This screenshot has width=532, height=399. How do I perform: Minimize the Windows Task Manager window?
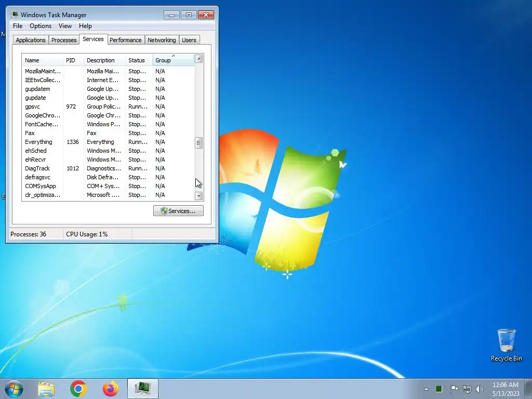(171, 15)
